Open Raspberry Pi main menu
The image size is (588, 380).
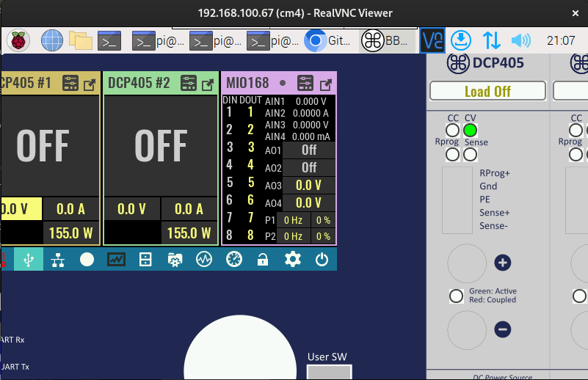[x=19, y=40]
